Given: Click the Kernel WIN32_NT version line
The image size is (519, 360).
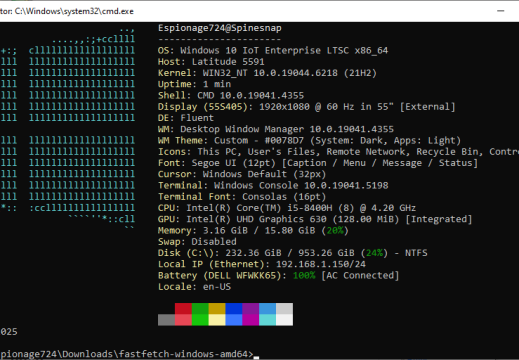Looking at the screenshot, I should [267, 73].
